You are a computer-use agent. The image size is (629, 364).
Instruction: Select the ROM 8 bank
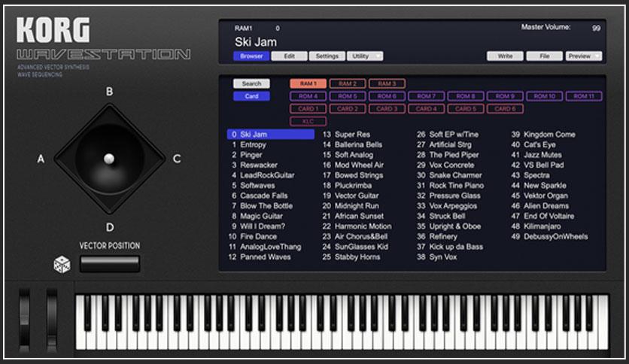[x=465, y=96]
